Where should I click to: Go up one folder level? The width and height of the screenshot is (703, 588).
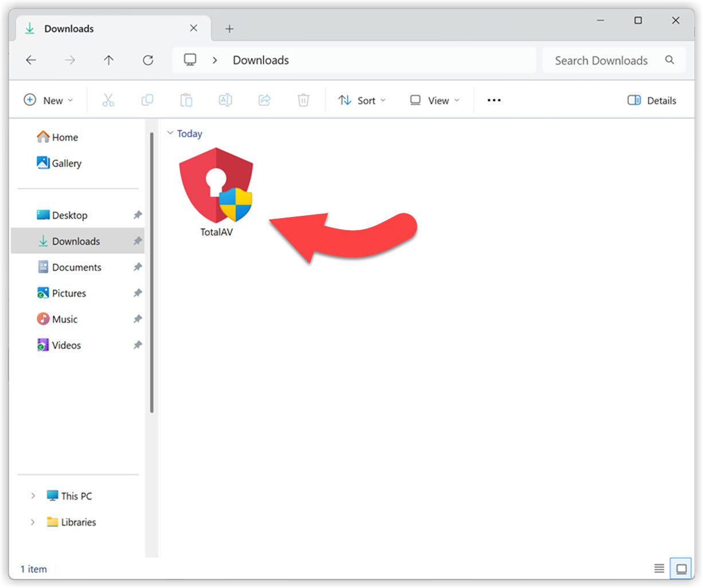click(109, 60)
